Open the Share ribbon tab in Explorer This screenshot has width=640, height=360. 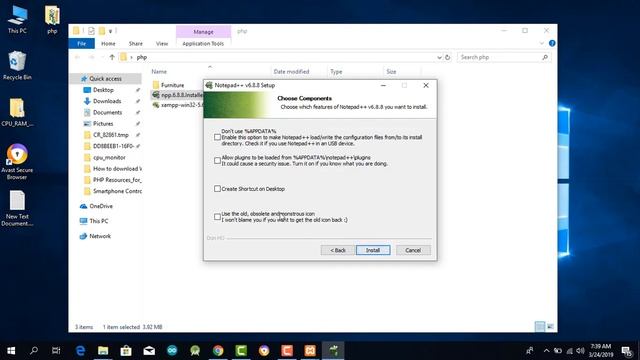[136, 43]
